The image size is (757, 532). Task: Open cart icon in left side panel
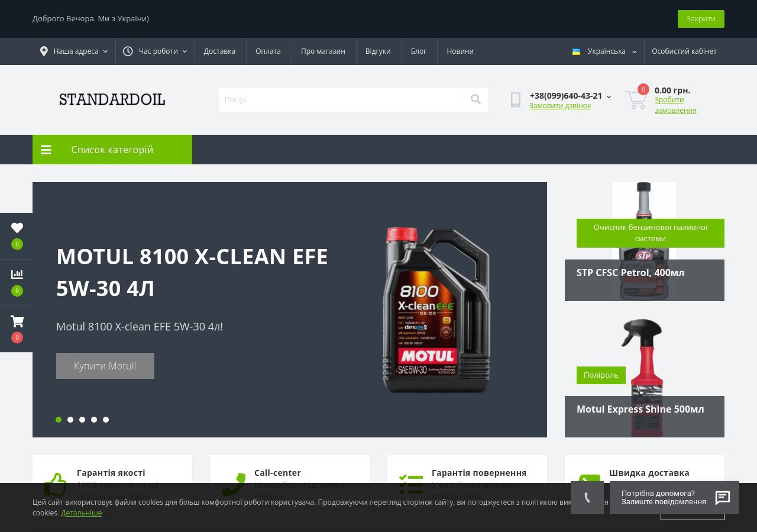17,321
